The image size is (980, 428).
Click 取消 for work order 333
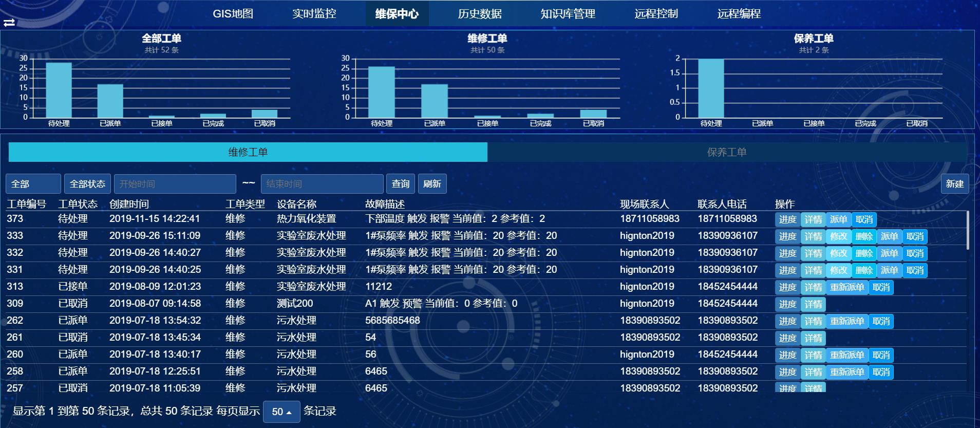[x=915, y=236]
